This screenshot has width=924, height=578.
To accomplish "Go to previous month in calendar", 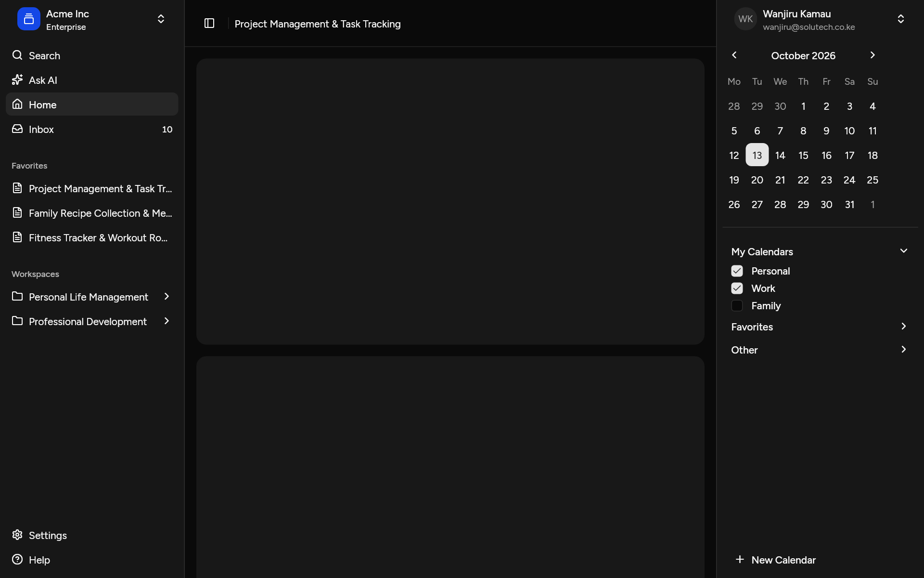I will (734, 55).
